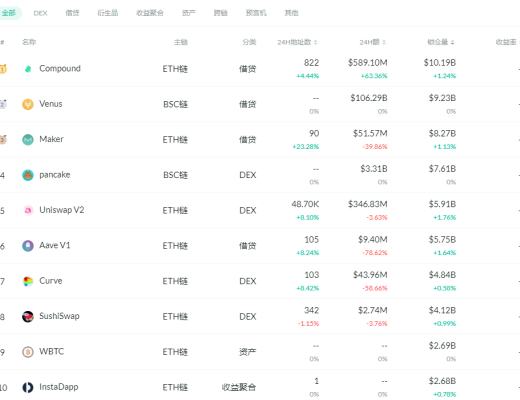
Task: Switch to the 资产 category tab
Action: pos(189,13)
